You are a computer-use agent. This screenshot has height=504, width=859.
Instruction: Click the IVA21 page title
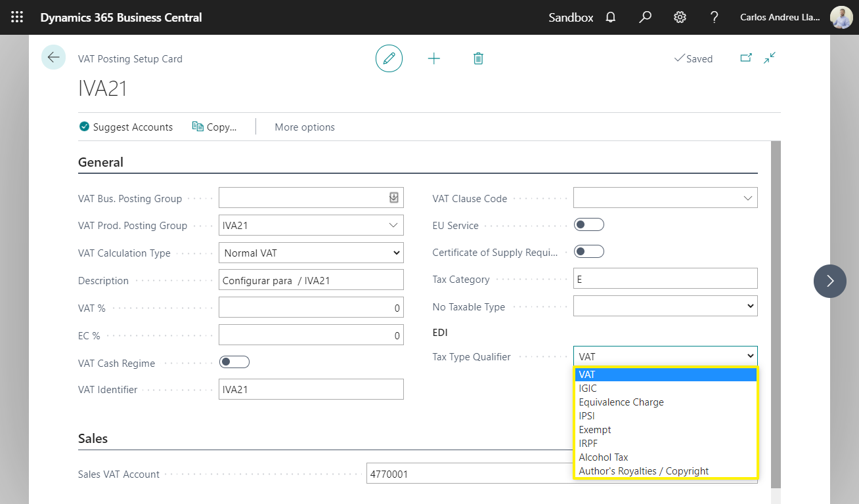[x=102, y=88]
